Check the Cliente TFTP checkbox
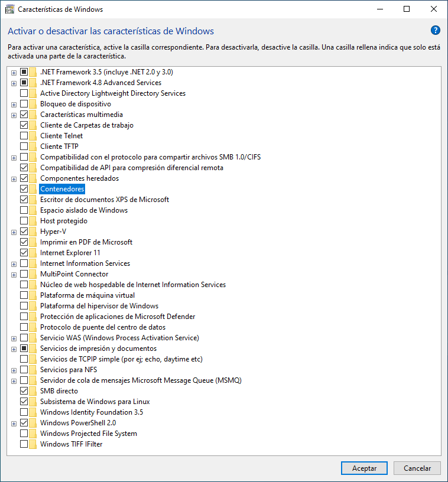Viewport: 448px width, 482px height. (x=24, y=146)
